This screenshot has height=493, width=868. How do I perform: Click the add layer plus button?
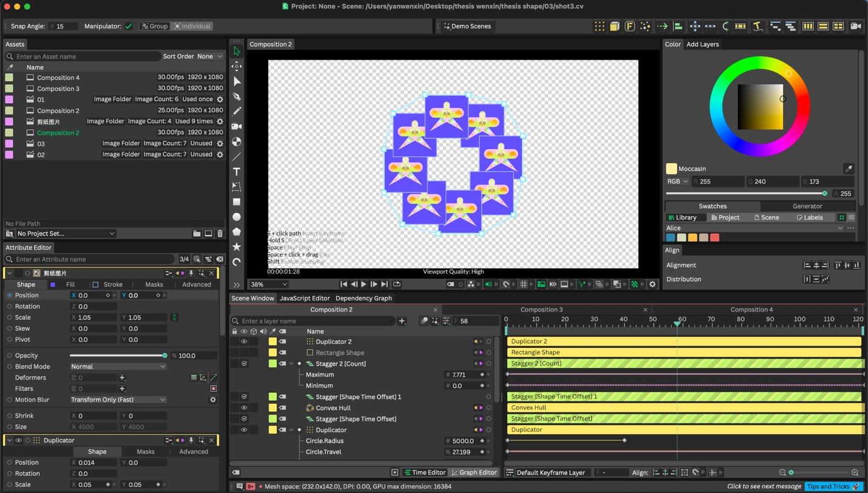pos(402,321)
